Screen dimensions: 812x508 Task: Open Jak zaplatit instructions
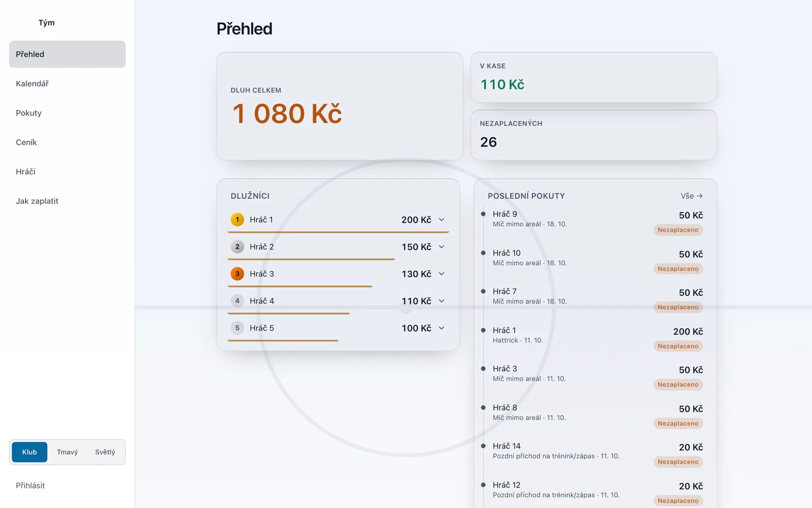67,201
